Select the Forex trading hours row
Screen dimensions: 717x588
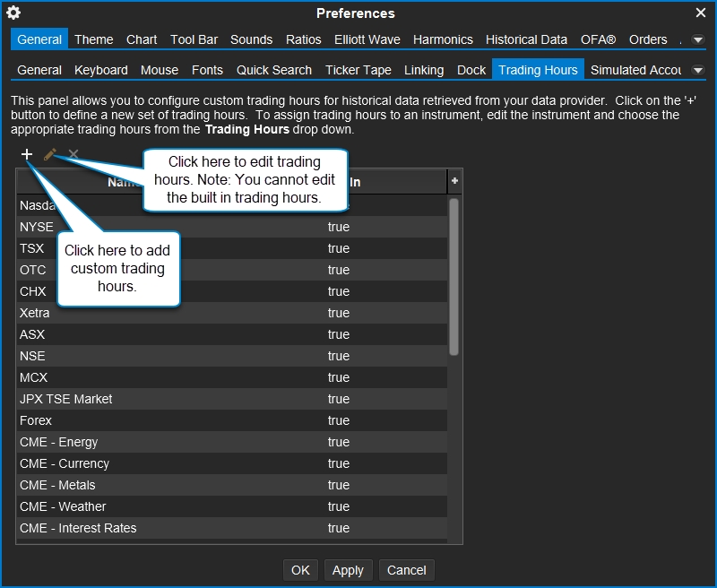36,420
